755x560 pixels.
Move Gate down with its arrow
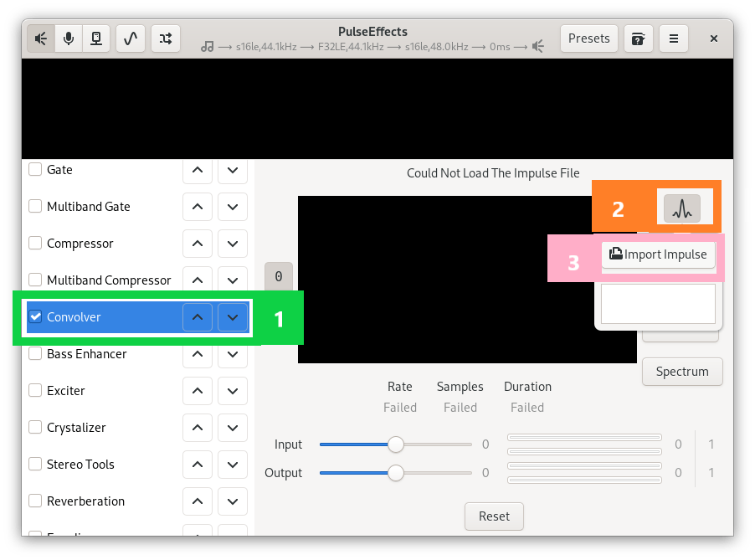(233, 169)
